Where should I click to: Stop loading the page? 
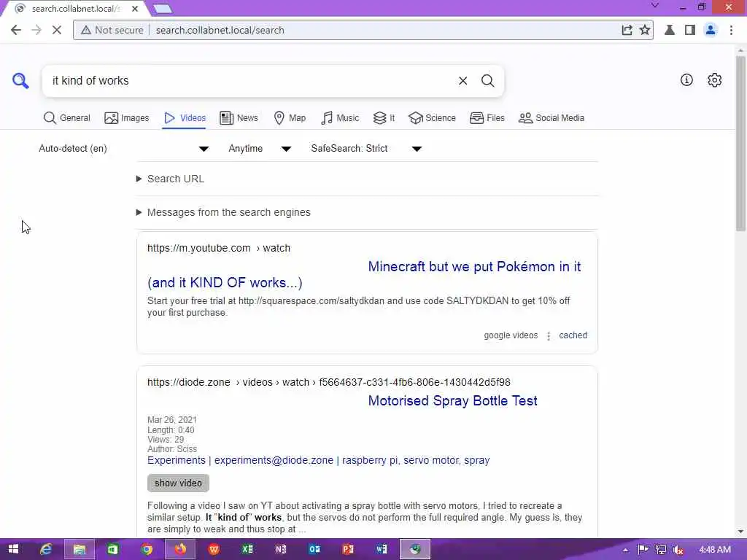(56, 30)
